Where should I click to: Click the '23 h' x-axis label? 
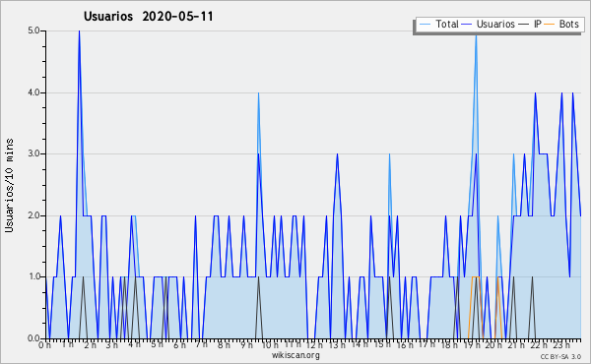560,344
